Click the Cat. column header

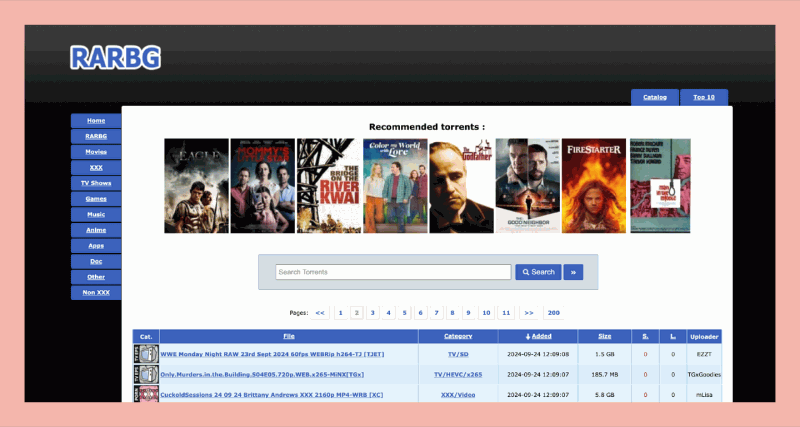point(146,336)
